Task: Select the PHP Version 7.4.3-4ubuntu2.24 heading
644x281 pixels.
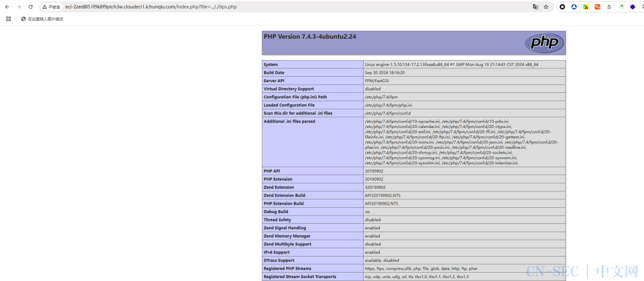Action: point(309,36)
